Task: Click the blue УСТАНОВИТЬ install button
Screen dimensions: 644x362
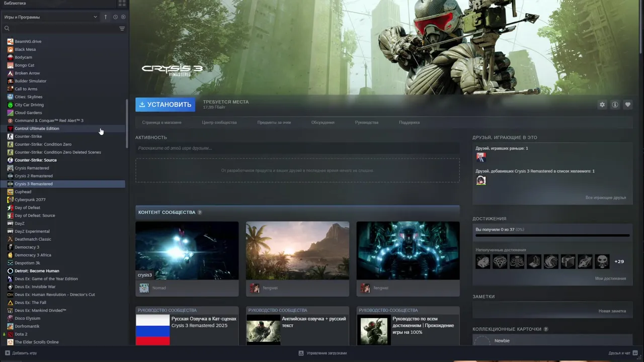Action: coord(165,105)
